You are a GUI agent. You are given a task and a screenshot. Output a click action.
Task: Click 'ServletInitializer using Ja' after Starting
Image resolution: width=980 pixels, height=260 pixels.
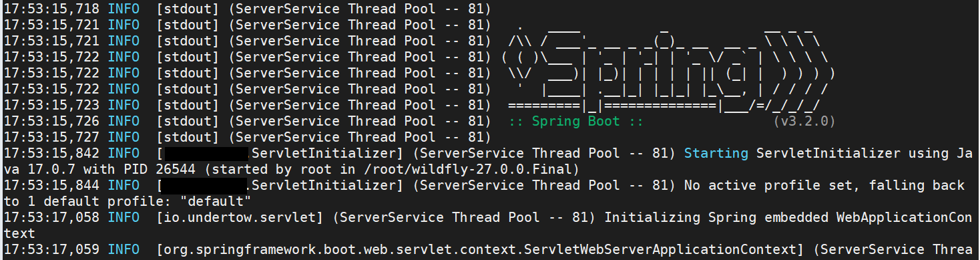(864, 154)
